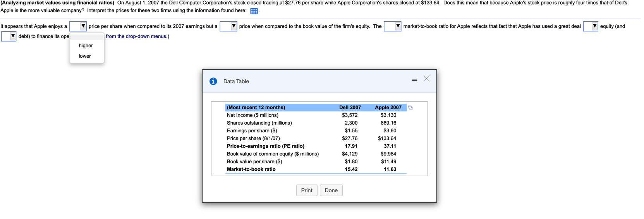Click the 'Data Table' dialog title
This screenshot has width=644, height=219.
tap(236, 82)
